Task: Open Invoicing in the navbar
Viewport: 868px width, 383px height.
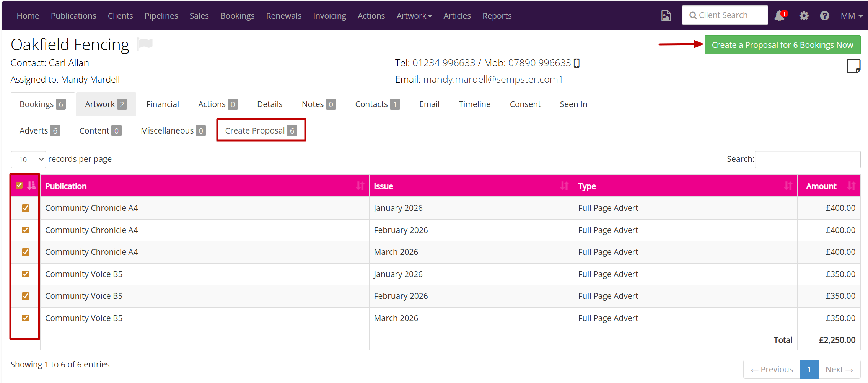Action: pyautogui.click(x=329, y=16)
